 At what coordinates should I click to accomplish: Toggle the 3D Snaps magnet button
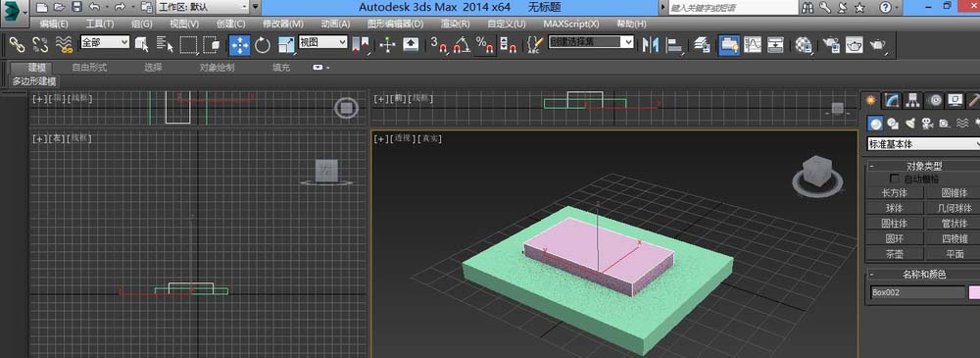click(x=438, y=45)
